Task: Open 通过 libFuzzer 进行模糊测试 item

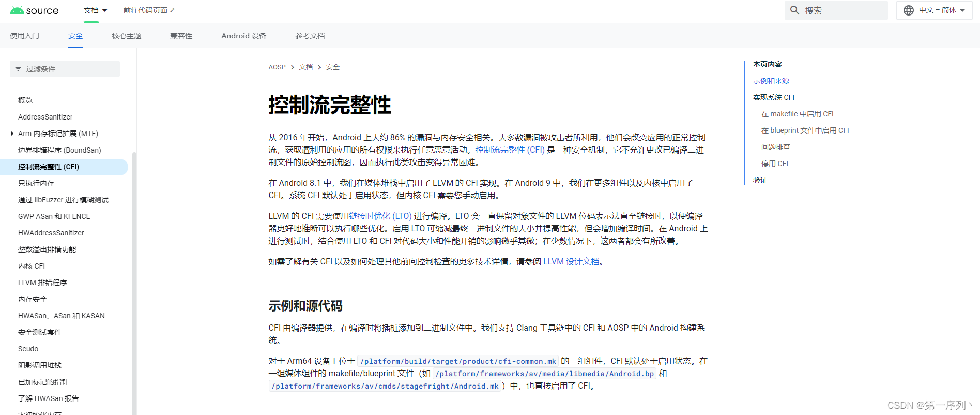Action: tap(63, 200)
